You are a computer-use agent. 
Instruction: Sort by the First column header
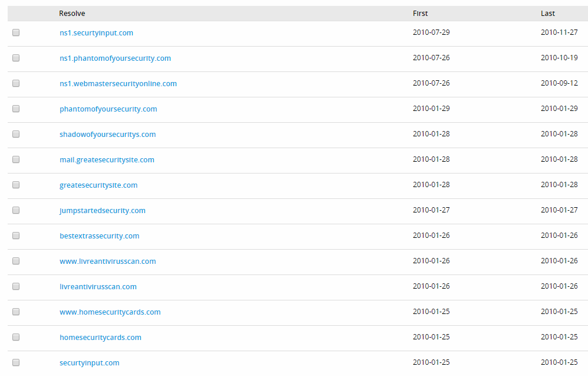420,14
